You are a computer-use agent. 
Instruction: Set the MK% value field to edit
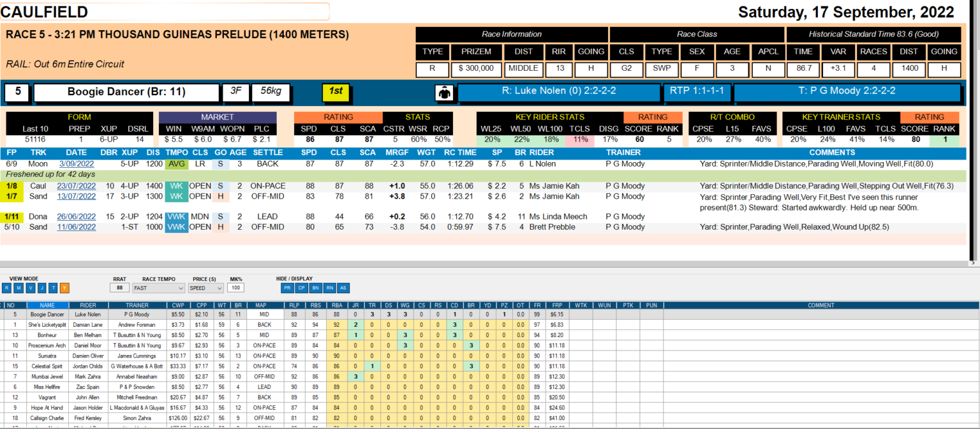[x=235, y=288]
